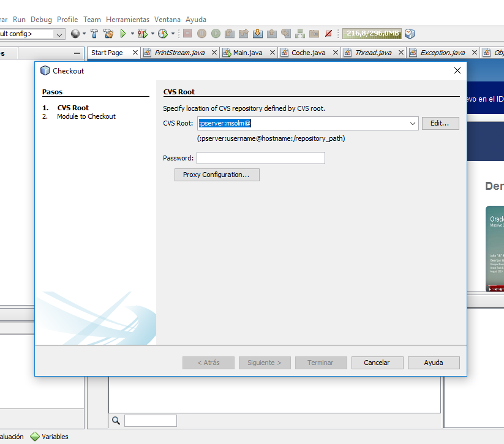This screenshot has width=504, height=444.
Task: Open the project config dropdown
Action: point(59,34)
